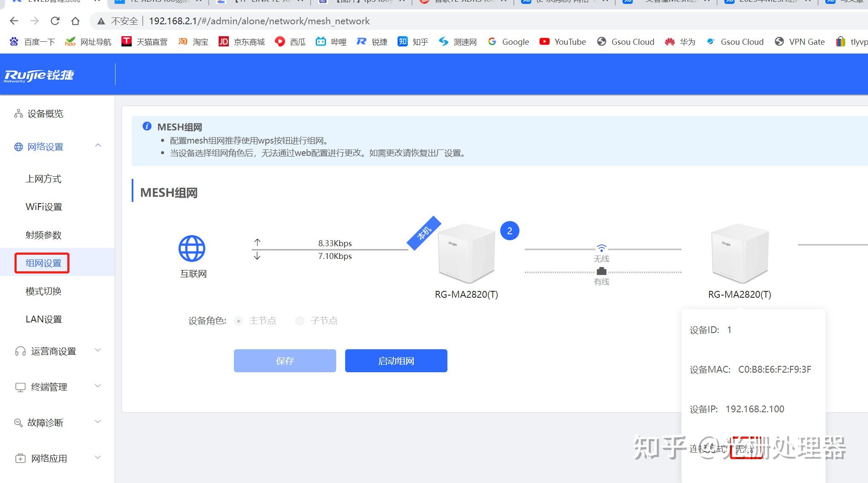Open the LAN设置 submenu item

click(44, 319)
